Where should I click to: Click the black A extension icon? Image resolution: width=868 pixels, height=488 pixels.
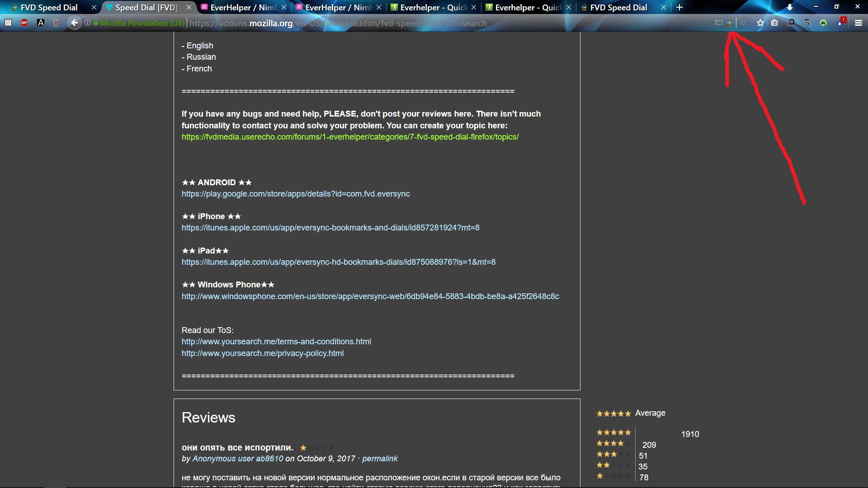click(41, 23)
